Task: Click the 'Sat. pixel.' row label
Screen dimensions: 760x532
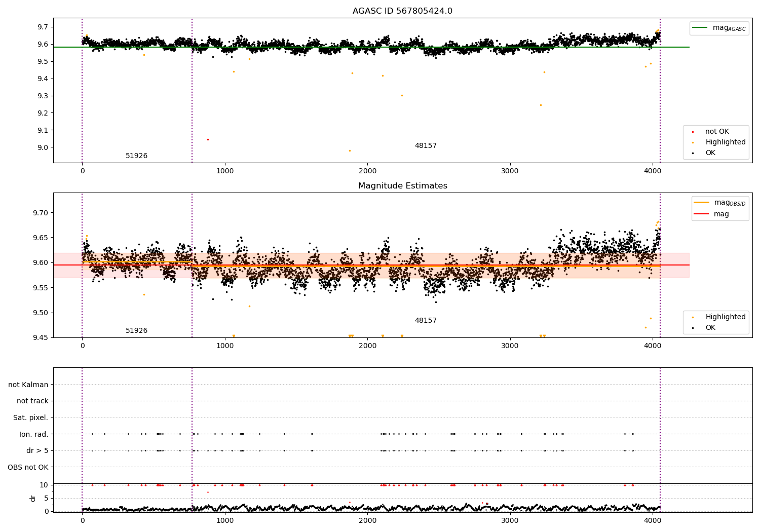Action: pyautogui.click(x=31, y=417)
